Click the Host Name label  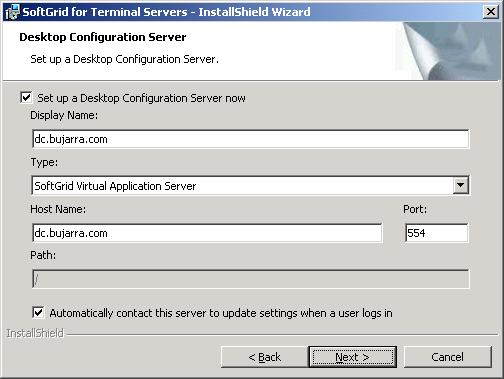tap(58, 209)
